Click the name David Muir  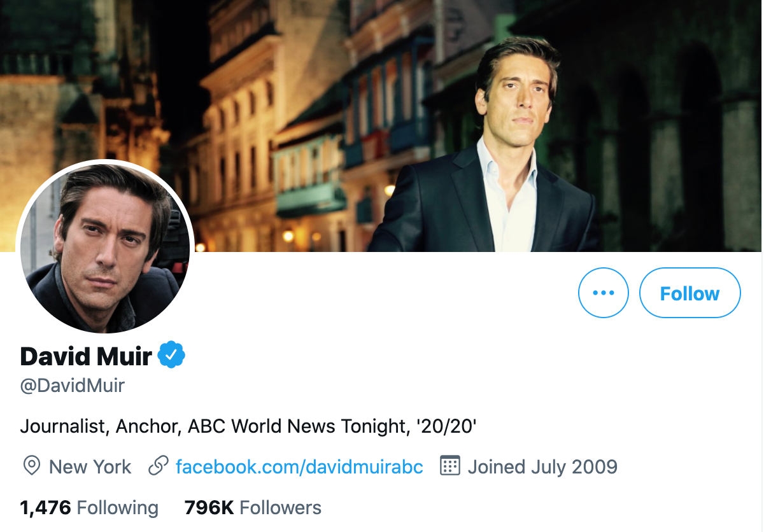pyautogui.click(x=87, y=356)
